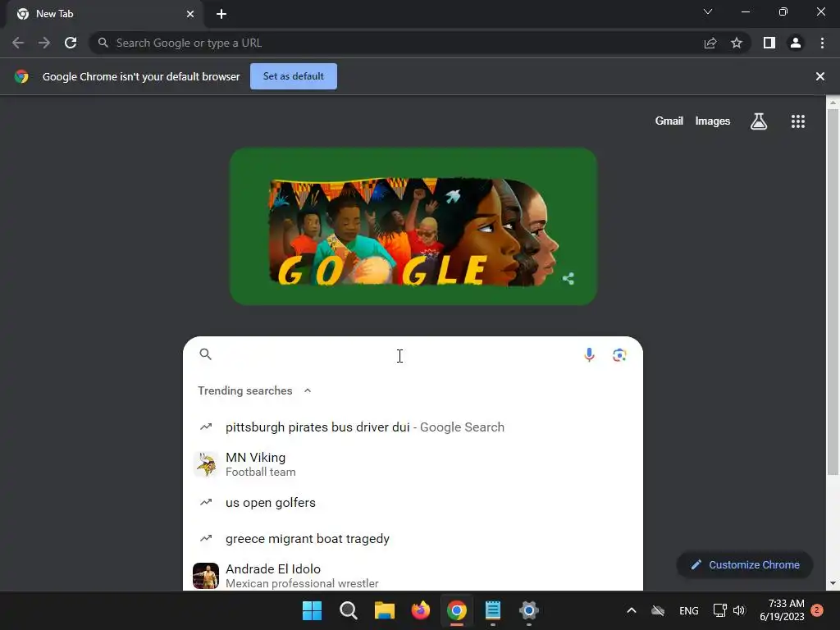
Task: Open the Notepad taskbar app
Action: pyautogui.click(x=493, y=610)
